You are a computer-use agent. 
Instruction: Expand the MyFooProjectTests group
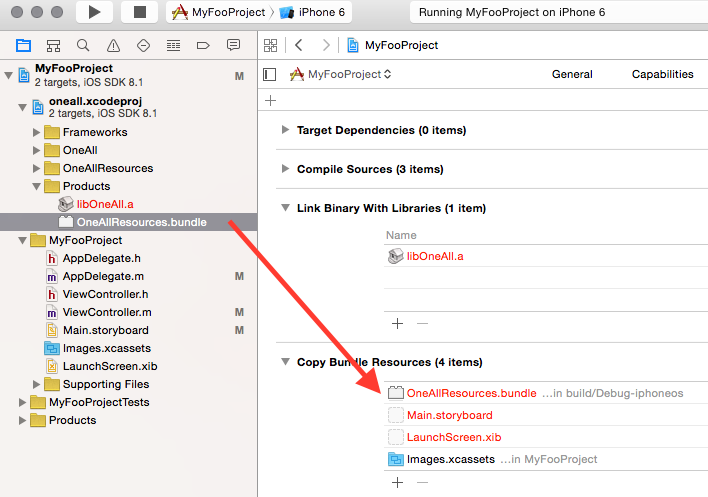[22, 402]
